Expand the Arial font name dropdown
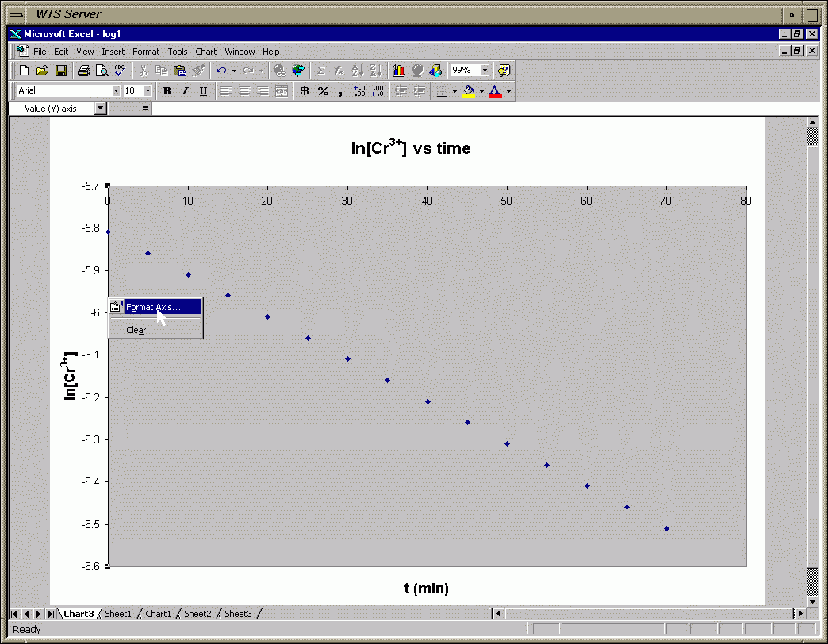Image resolution: width=828 pixels, height=644 pixels. [x=116, y=91]
